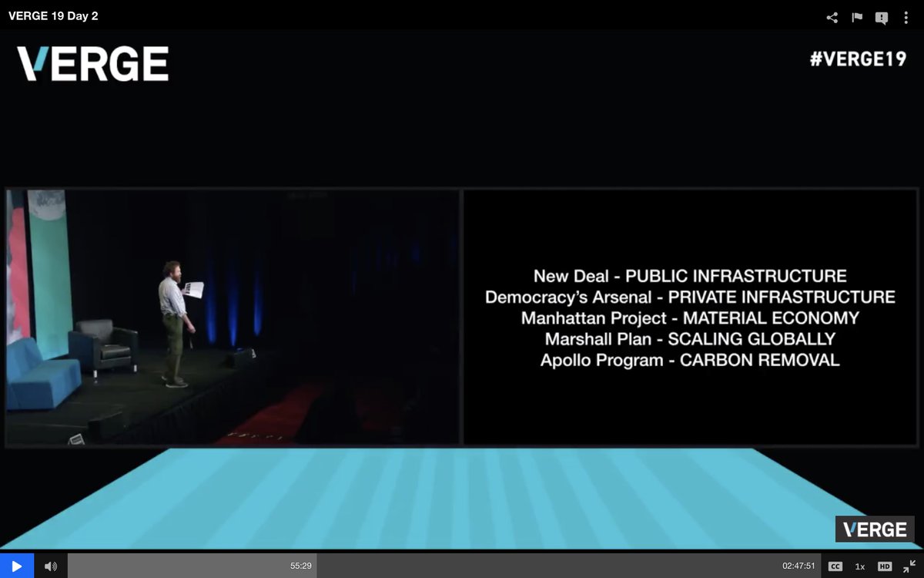Click the #VERGE19 hashtag text
Screen dimensions: 924x578
coord(858,59)
